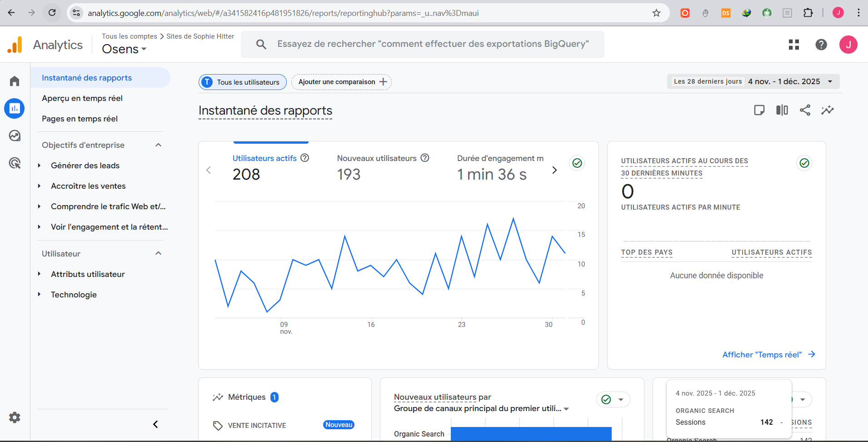868x442 pixels.
Task: Open the Explore icon in the left rail
Action: (x=15, y=136)
